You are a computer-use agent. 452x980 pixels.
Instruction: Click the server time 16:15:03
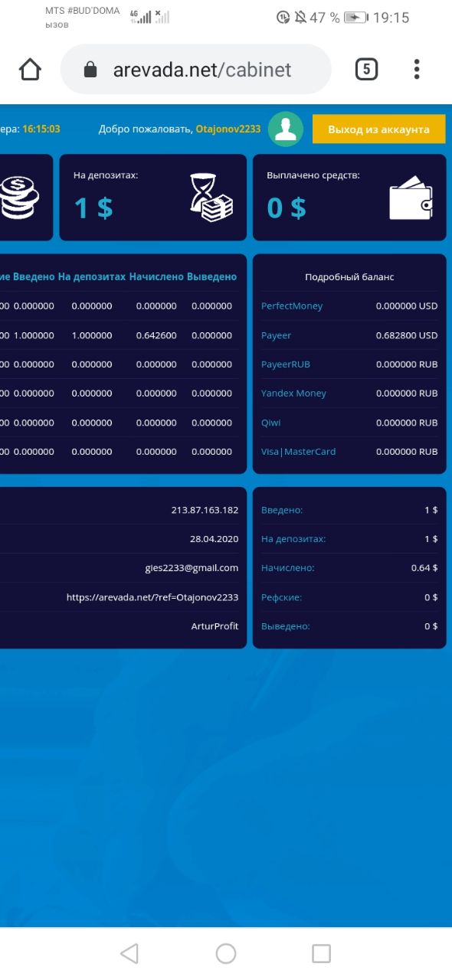click(41, 129)
